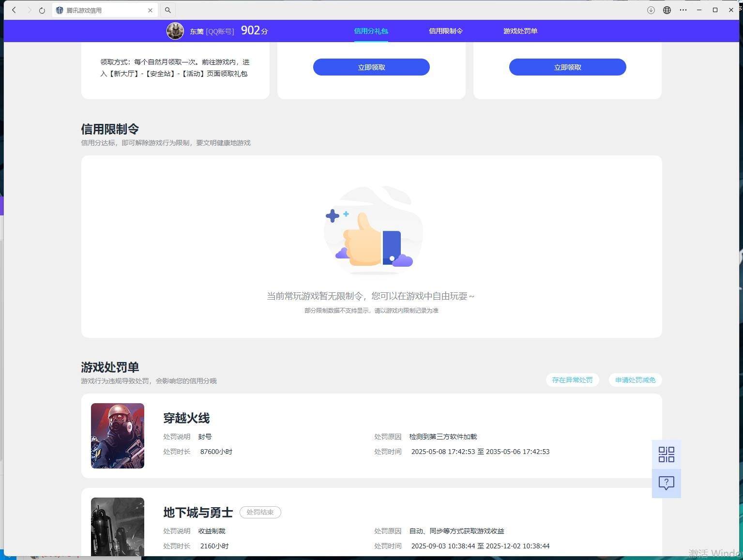Click 当前常玩游戏暂无限制令 message
The width and height of the screenshot is (743, 560).
point(371,296)
